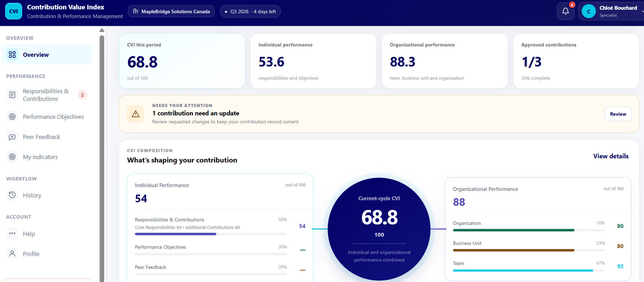Screen dimensions: 644x282
Task: Click the Performance Objectives empty progress bar
Action: [211, 254]
